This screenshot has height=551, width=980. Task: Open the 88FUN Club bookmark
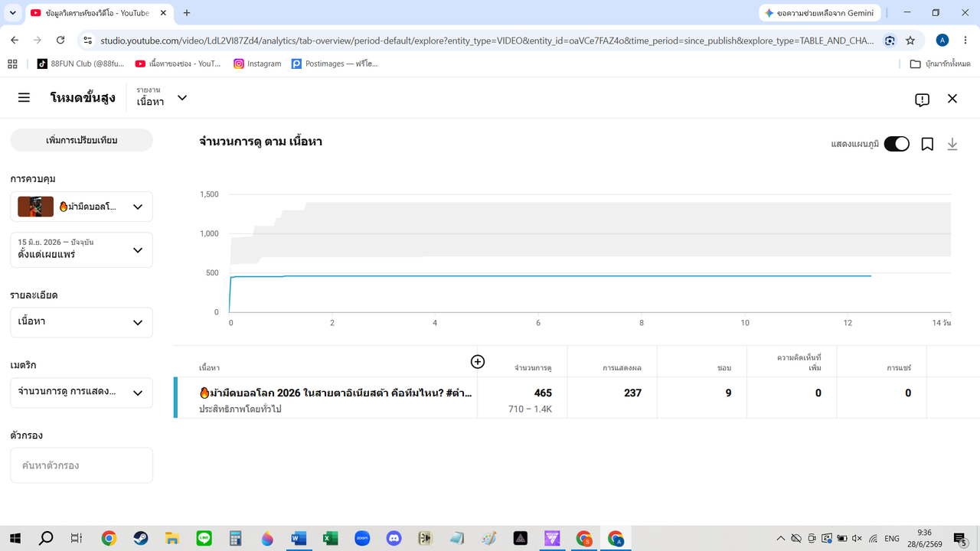(81, 64)
